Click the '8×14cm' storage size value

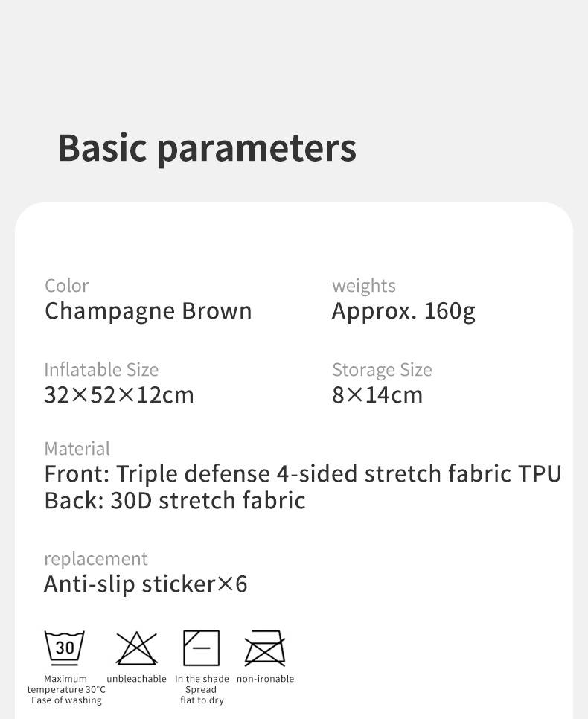point(377,395)
